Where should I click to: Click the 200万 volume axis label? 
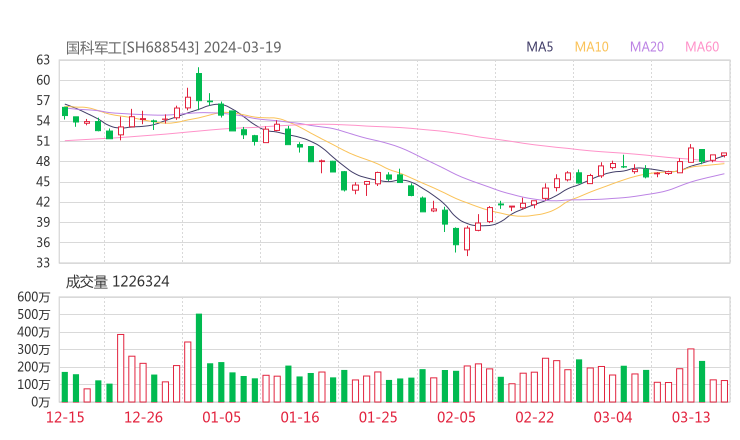coord(34,367)
